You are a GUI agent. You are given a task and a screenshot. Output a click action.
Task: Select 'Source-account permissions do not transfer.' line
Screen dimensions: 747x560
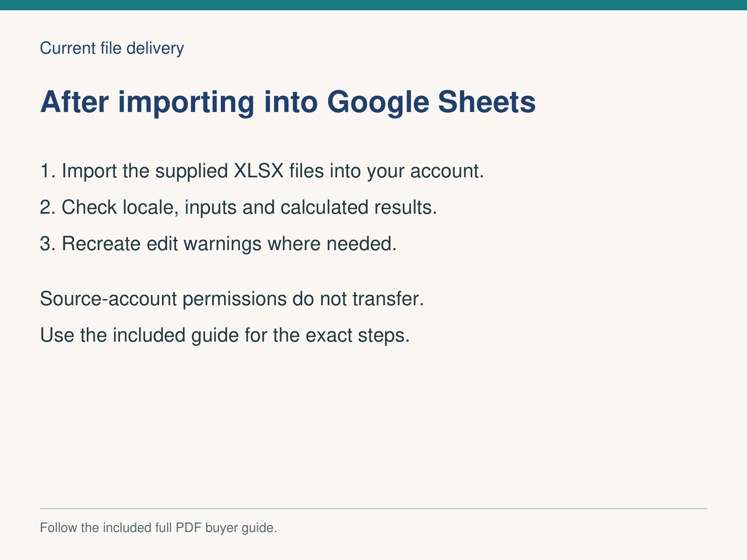[232, 299]
